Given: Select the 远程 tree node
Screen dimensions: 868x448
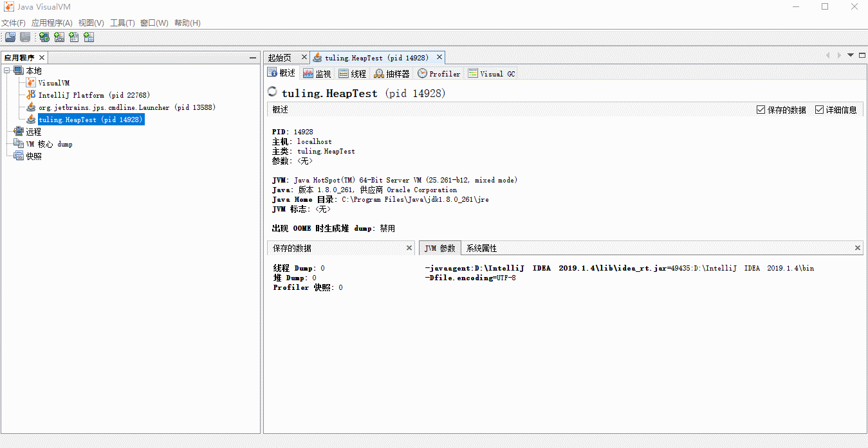Looking at the screenshot, I should coord(33,132).
